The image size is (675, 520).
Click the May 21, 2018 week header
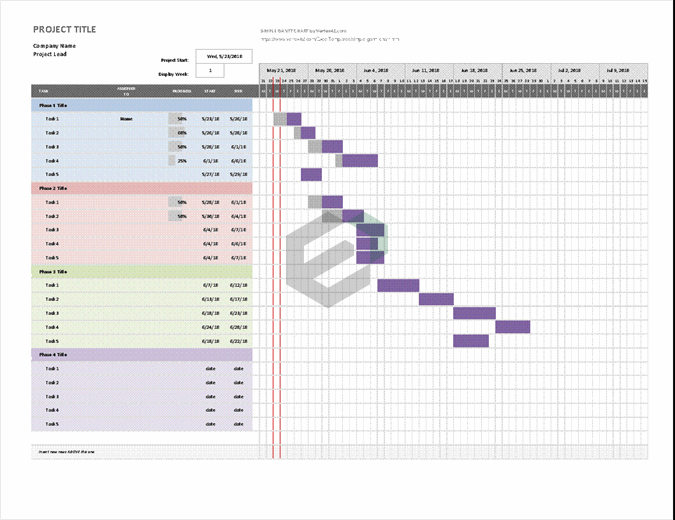pos(283,71)
